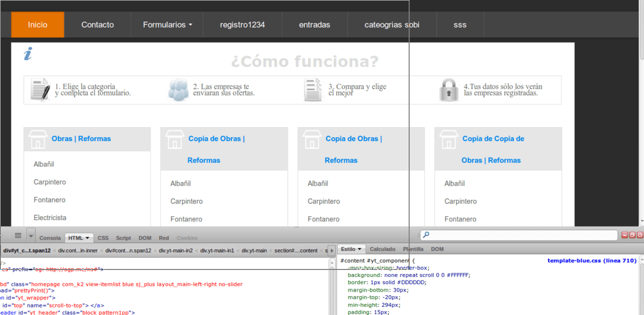Select div.yt-main breadcrumb

tap(254, 250)
